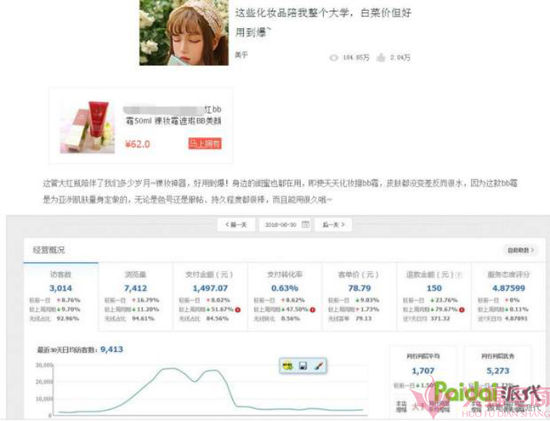Click the average order value 78.79
The width and height of the screenshot is (550, 421).
coord(359,288)
